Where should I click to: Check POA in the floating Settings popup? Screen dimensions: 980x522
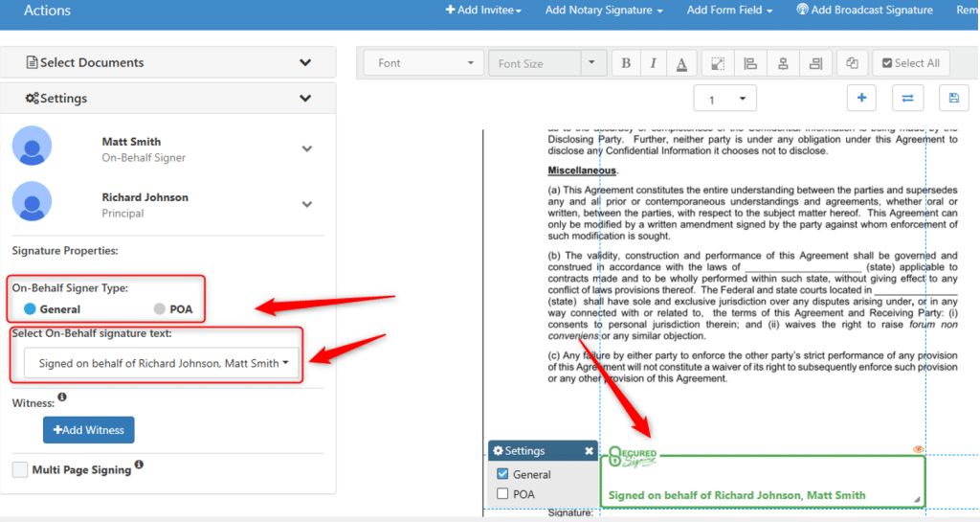pyautogui.click(x=502, y=494)
